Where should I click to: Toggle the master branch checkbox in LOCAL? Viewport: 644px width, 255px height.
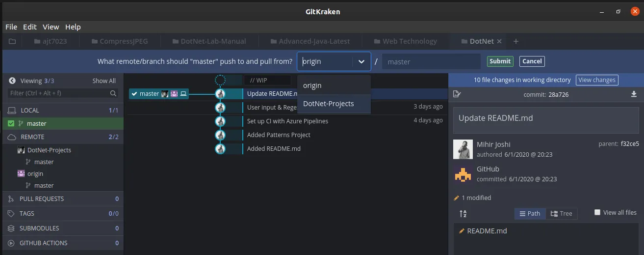(11, 124)
